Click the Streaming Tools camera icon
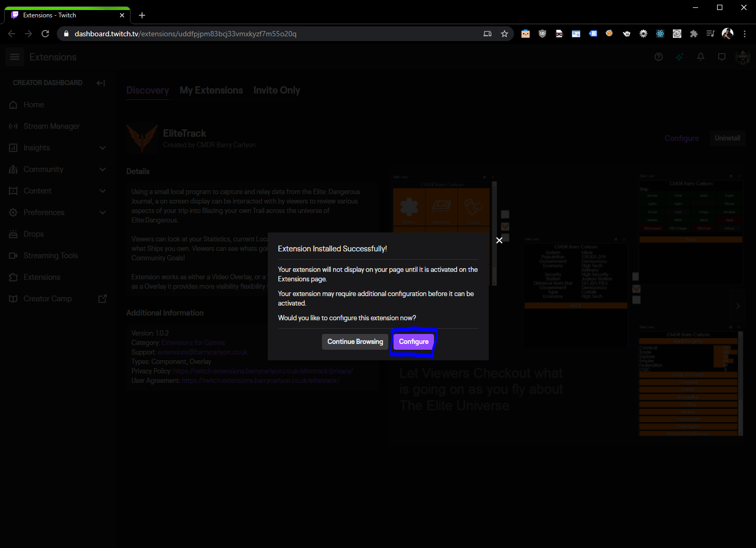This screenshot has width=756, height=548. coord(13,256)
